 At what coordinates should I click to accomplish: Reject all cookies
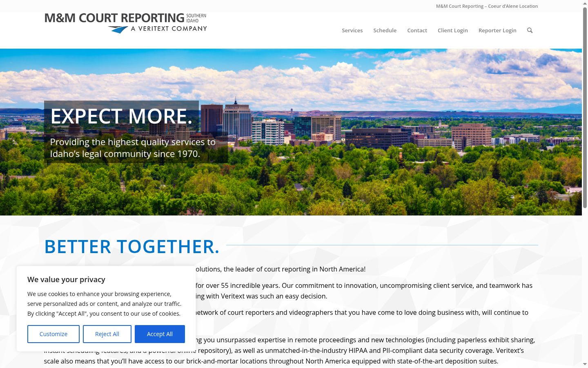tap(107, 334)
